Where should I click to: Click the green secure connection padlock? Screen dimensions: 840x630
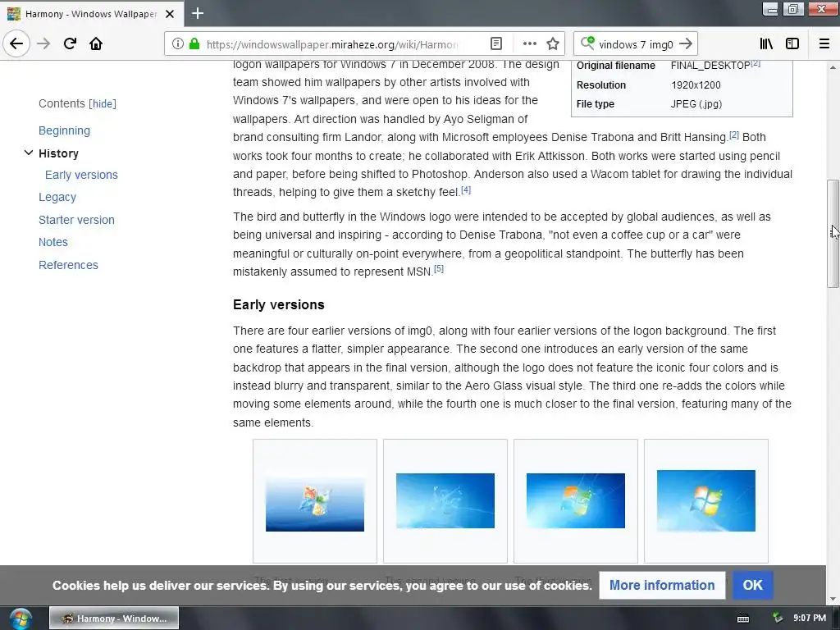[194, 43]
